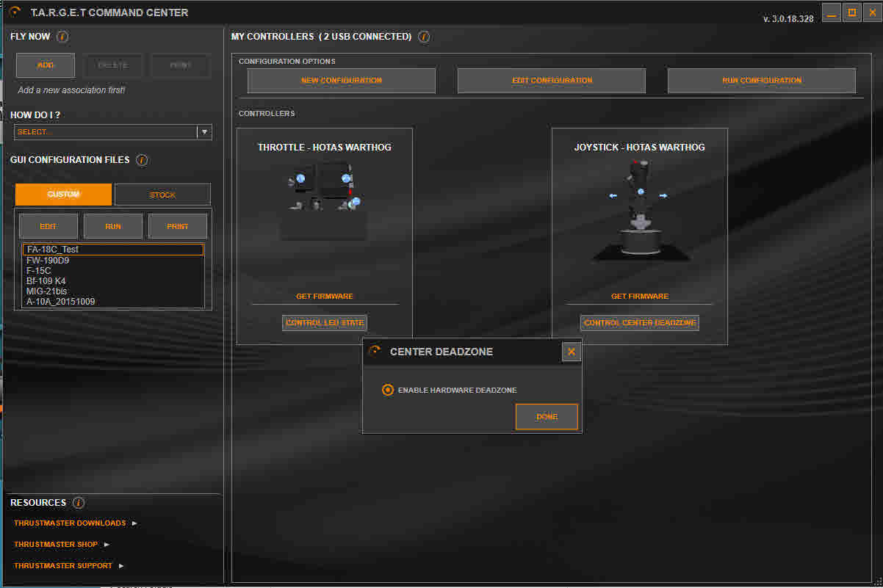Click the Resources info icon

point(79,503)
